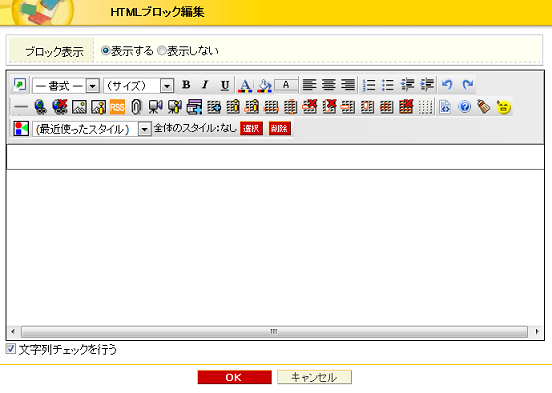Screen dimensions: 552x393
Task: Open the 書式 format dropdown
Action: [x=66, y=86]
